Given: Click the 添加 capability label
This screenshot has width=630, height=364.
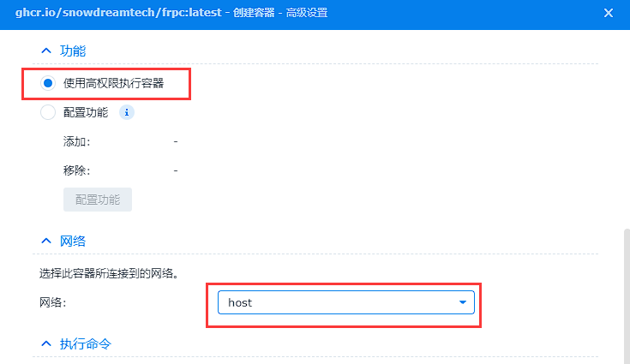Looking at the screenshot, I should point(77,141).
